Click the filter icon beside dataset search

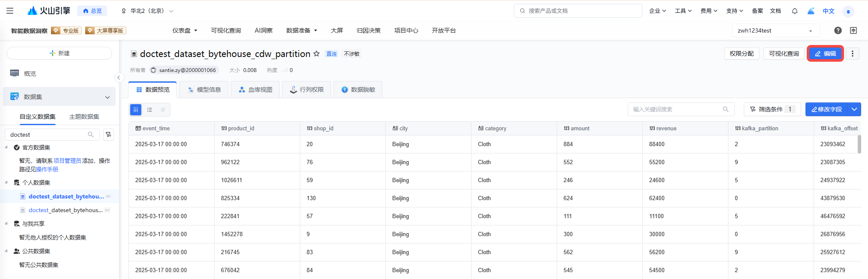click(x=108, y=135)
